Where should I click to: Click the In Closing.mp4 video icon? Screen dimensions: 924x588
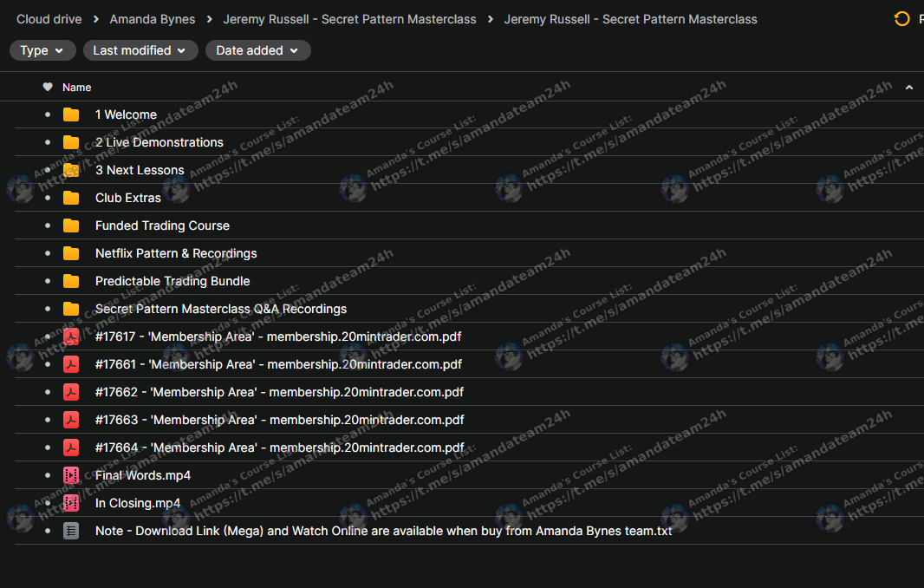click(71, 502)
